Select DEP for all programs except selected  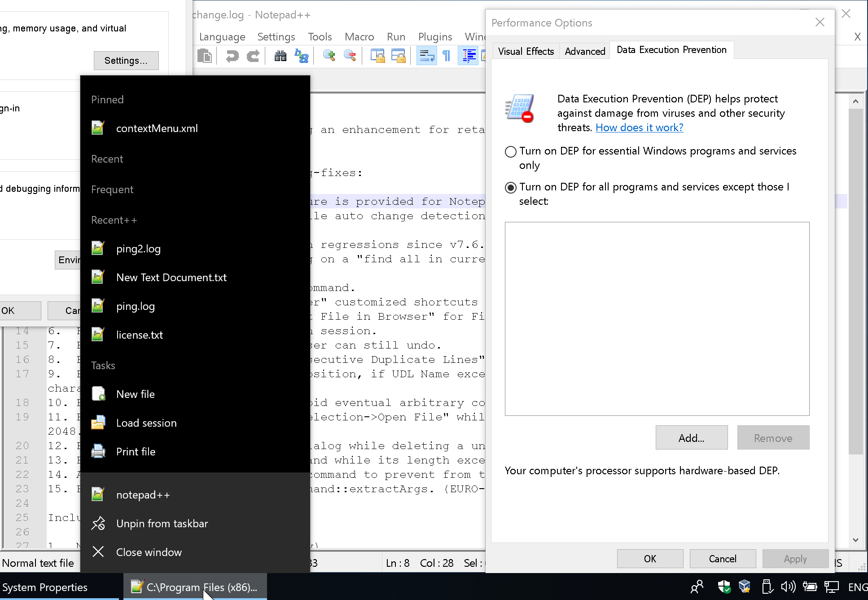[511, 188]
